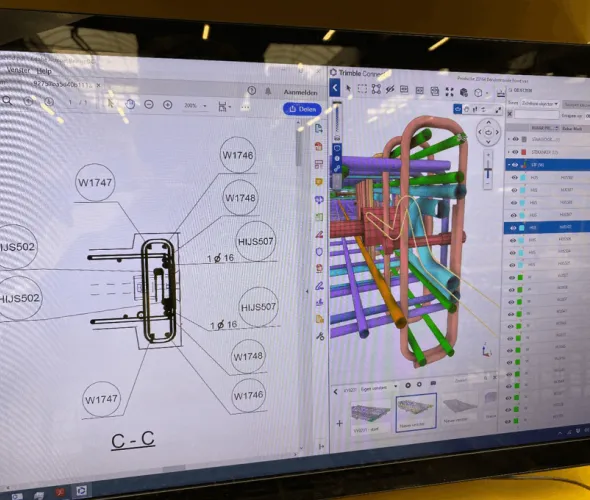The width and height of the screenshot is (590, 500).
Task: Toggle eye icon of the highlighted HIJS row
Action: pos(513,228)
